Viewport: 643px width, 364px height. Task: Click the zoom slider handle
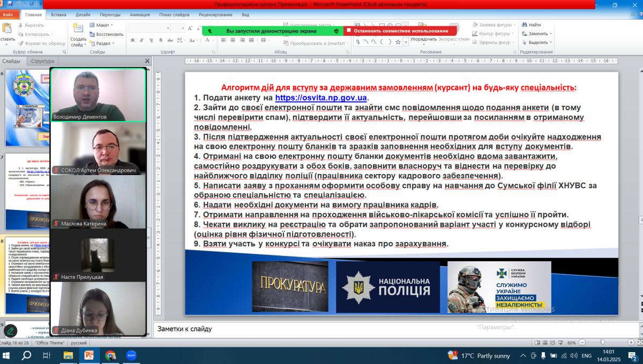tap(603, 343)
